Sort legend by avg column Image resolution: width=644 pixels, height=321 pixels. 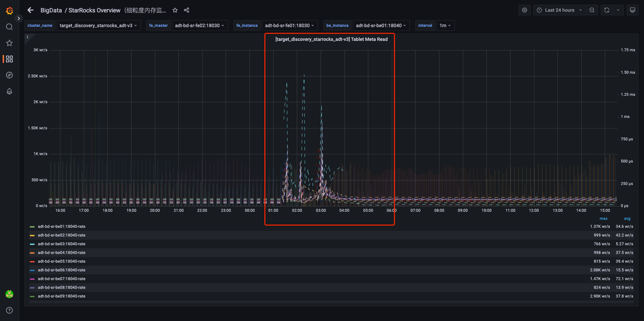(x=627, y=218)
